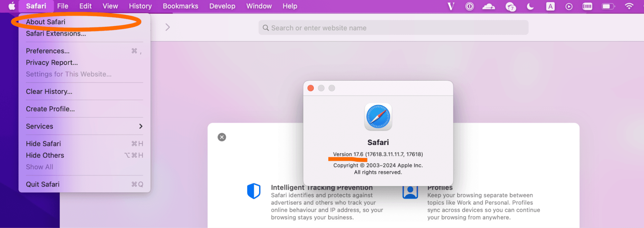Click the Wi-Fi status icon
Viewport: 644px width, 228px height.
[x=629, y=6]
